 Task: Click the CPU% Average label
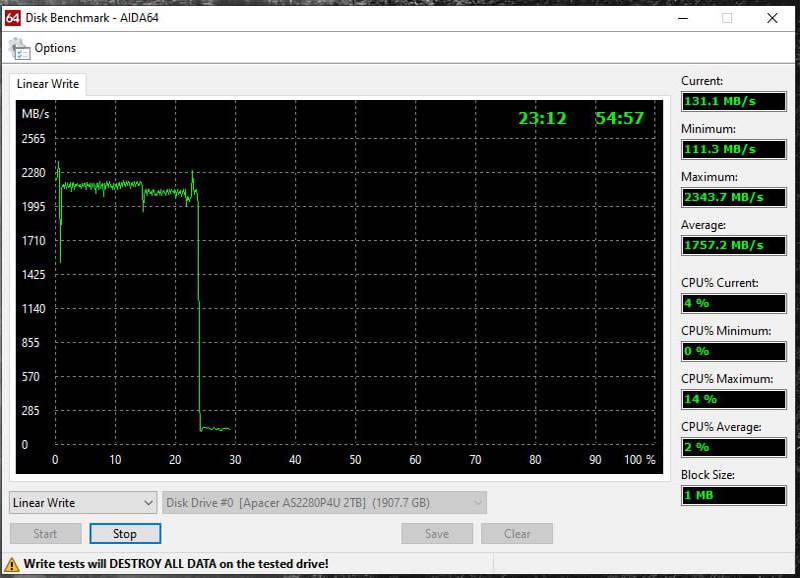coord(721,427)
